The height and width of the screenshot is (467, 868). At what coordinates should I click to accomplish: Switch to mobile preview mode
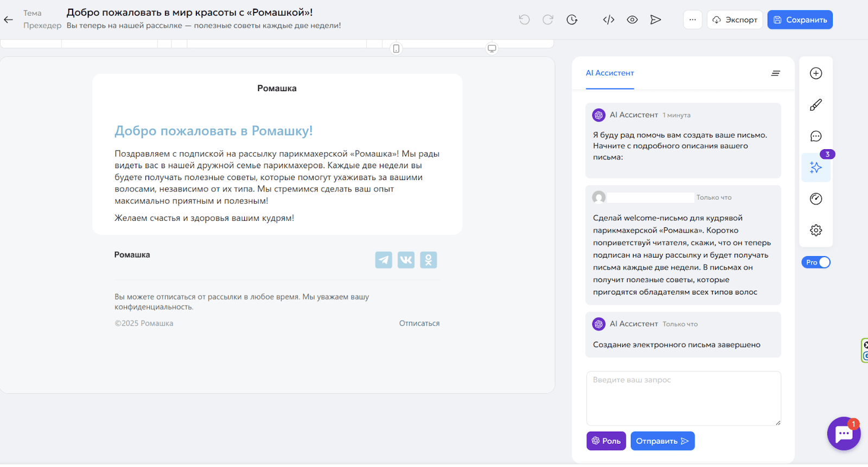(x=397, y=49)
